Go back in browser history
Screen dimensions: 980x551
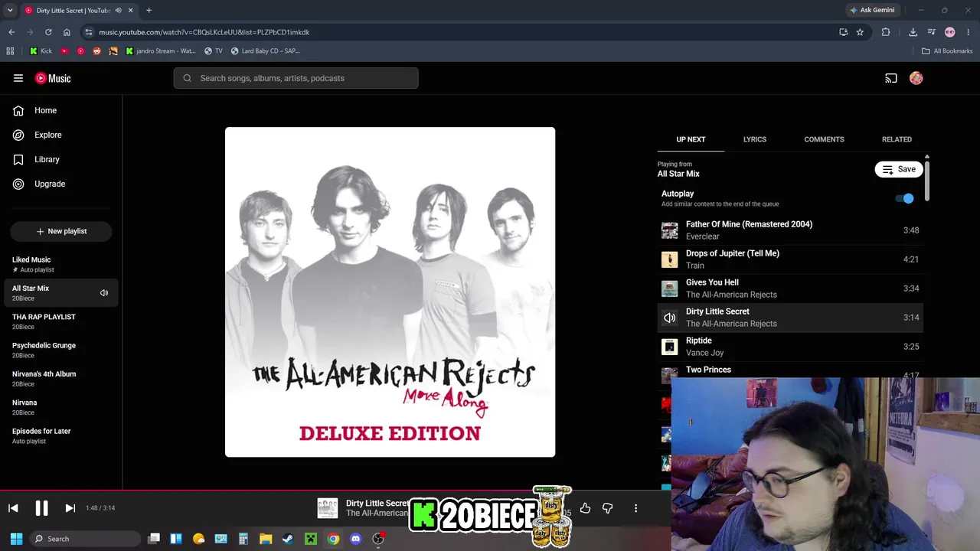tap(11, 32)
